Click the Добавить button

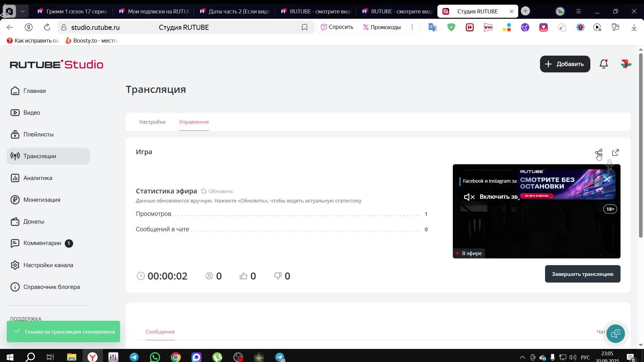pyautogui.click(x=565, y=64)
